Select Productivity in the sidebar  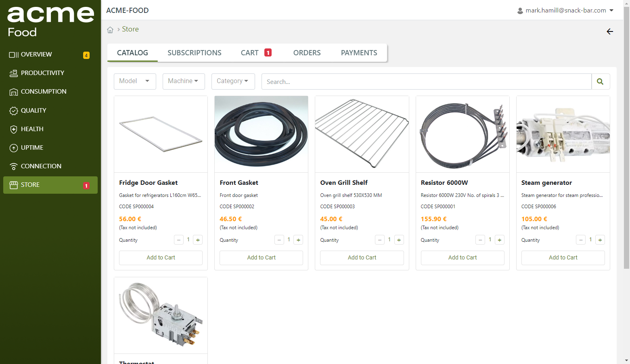pos(50,73)
